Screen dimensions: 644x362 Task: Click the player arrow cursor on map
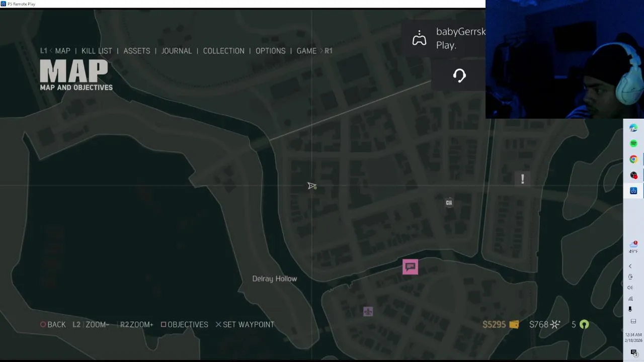click(x=312, y=186)
